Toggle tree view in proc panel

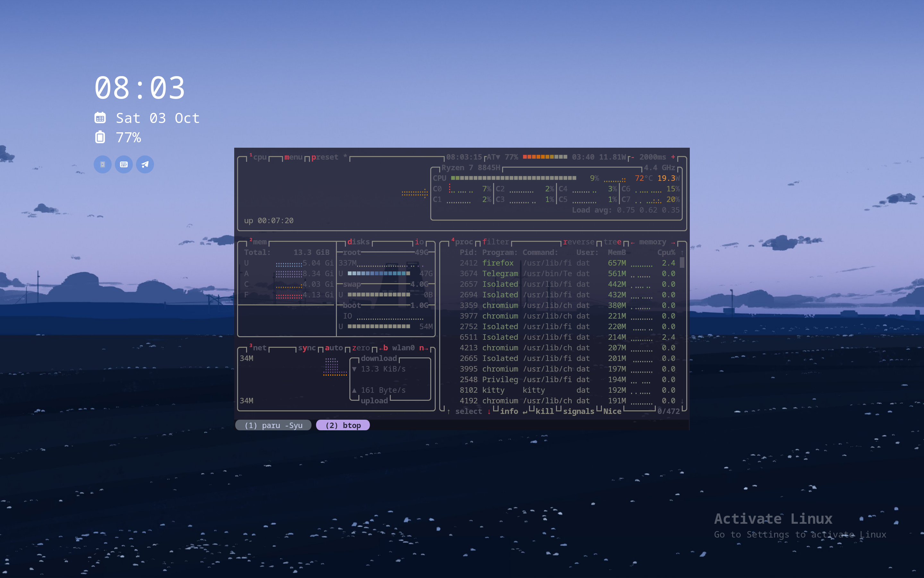point(612,242)
